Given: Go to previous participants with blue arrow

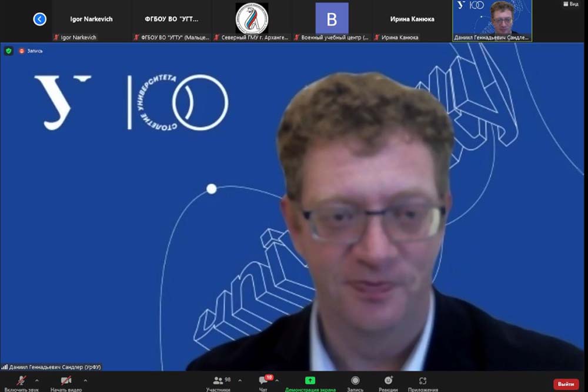Looking at the screenshot, I should (x=40, y=19).
